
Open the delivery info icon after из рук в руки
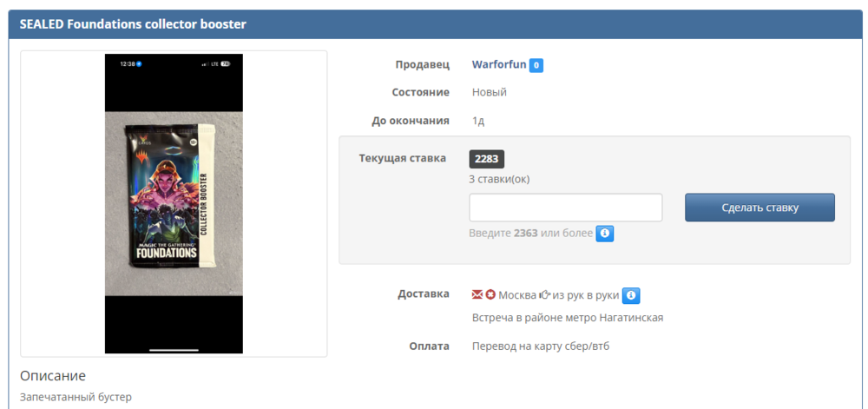pos(631,295)
